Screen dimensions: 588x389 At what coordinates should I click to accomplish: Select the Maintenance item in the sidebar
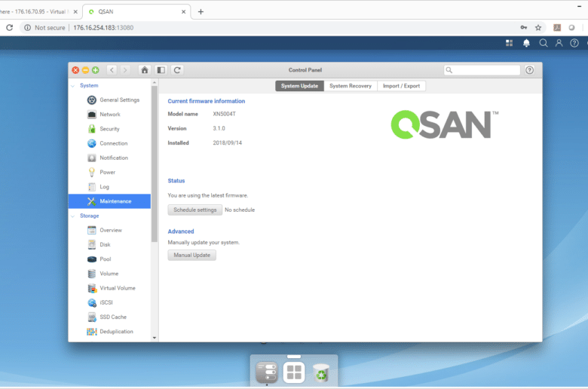click(109, 201)
